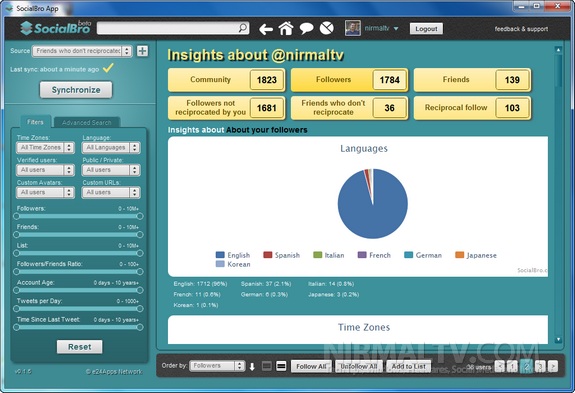Click the English legend entry
This screenshot has width=575, height=393.
click(x=233, y=255)
